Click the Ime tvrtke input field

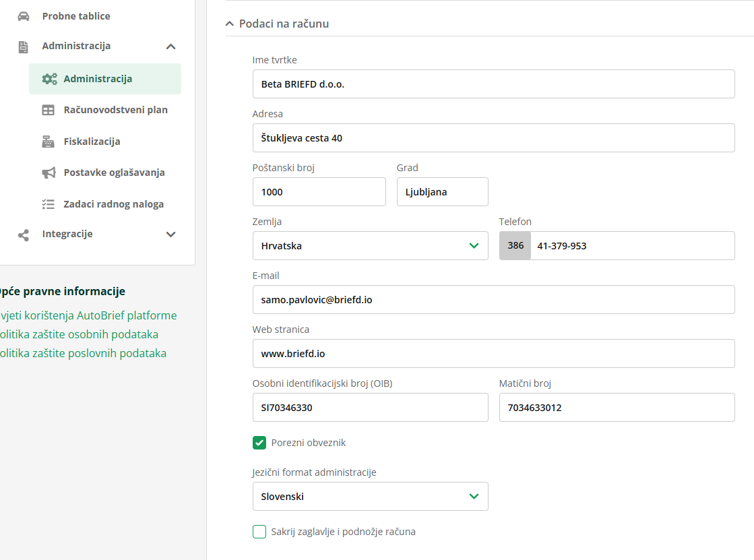493,84
